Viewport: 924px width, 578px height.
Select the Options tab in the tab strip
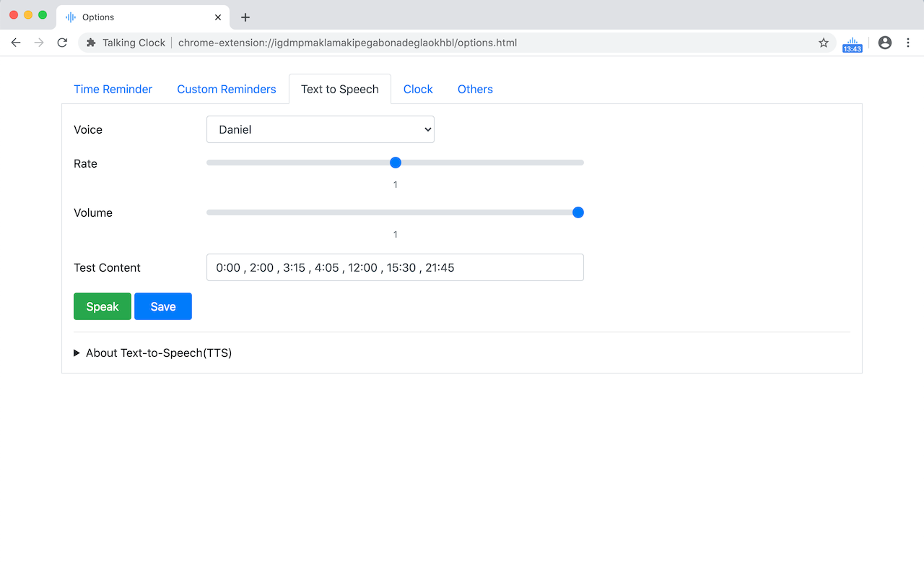[143, 17]
